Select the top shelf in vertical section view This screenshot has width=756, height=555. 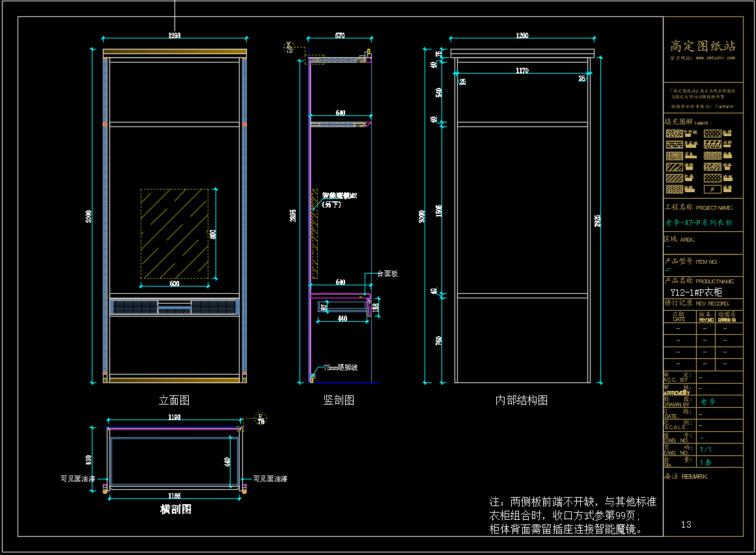pyautogui.click(x=337, y=60)
